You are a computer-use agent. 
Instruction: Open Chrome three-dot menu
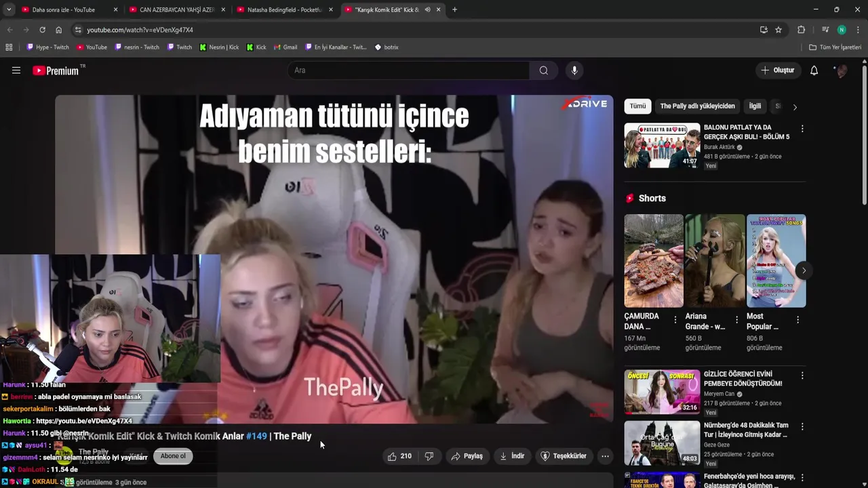pyautogui.click(x=858, y=30)
